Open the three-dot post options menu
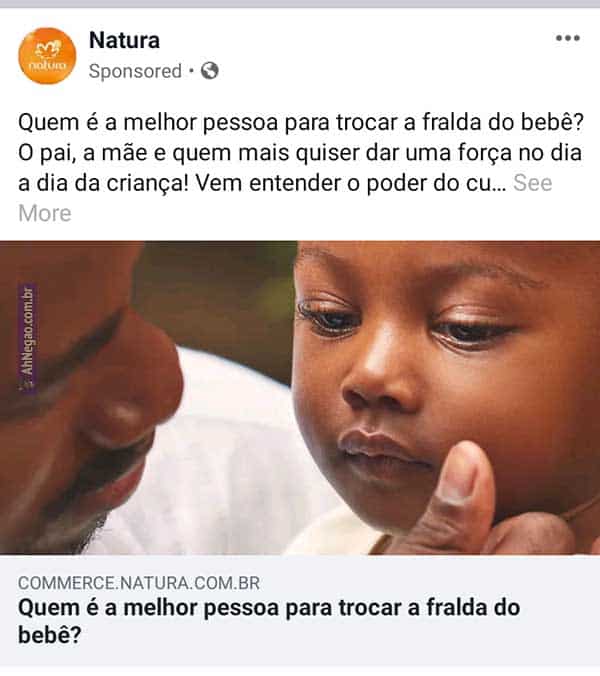The image size is (600, 676). pos(568,38)
